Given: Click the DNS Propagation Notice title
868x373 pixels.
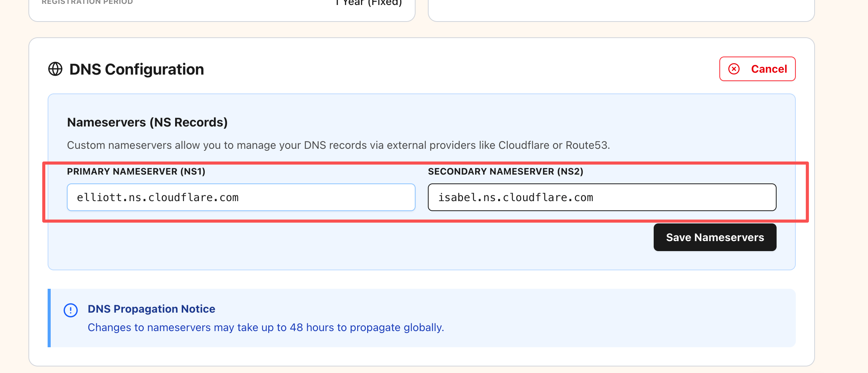Looking at the screenshot, I should 151,309.
